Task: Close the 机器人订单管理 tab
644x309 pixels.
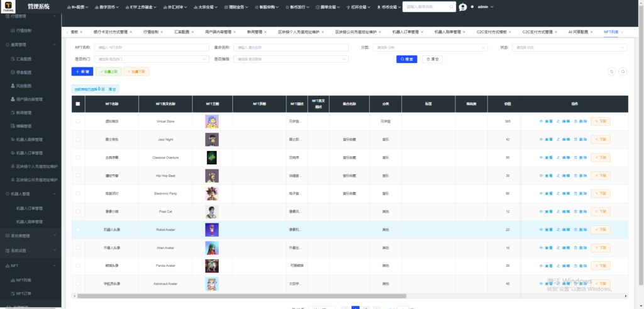Action: tap(423, 32)
